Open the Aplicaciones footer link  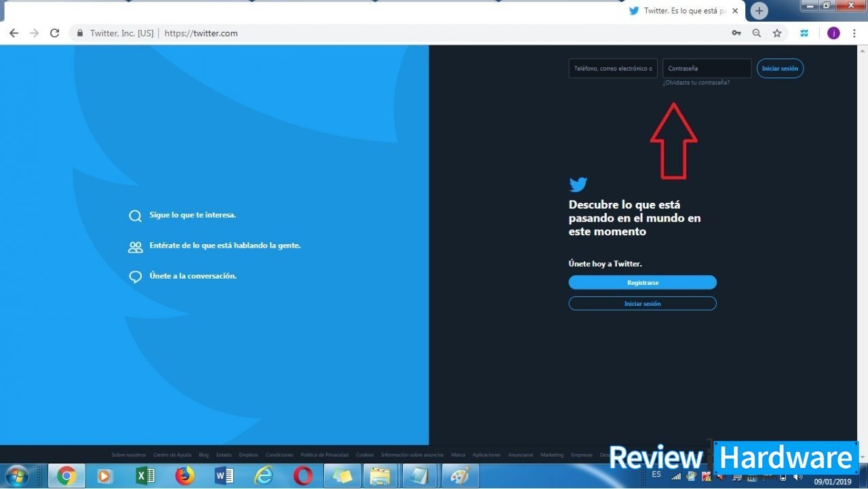pyautogui.click(x=486, y=455)
